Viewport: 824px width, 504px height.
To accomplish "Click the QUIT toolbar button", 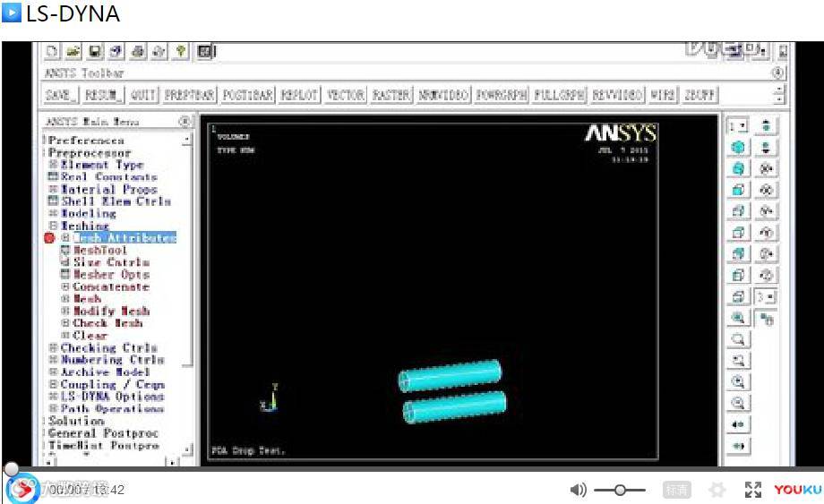I will tap(142, 95).
